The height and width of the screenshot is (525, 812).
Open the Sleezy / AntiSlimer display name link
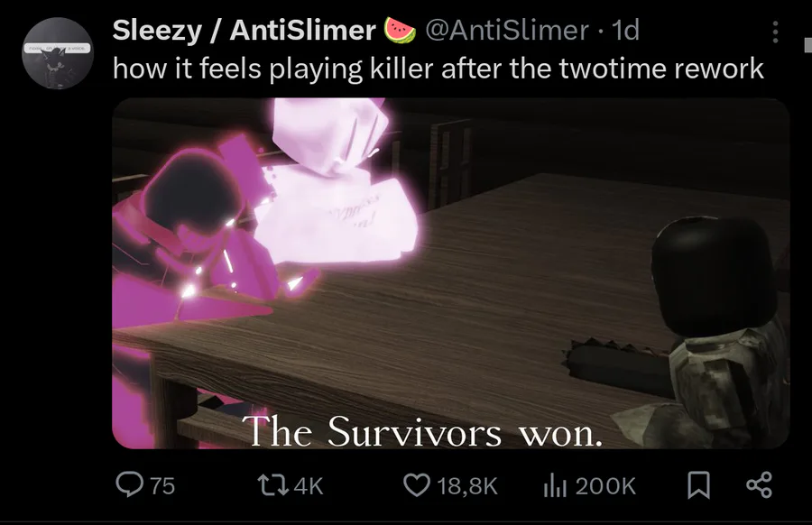pyautogui.click(x=244, y=30)
